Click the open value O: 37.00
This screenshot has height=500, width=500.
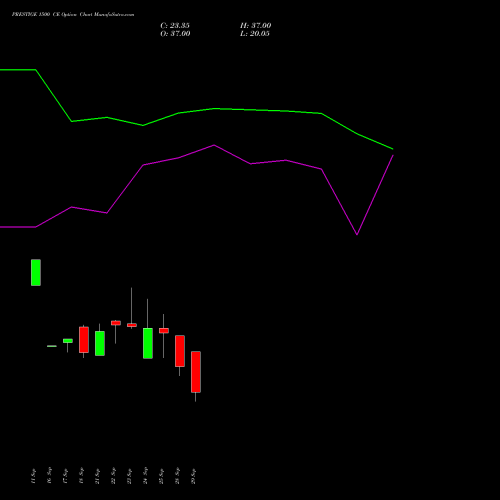(x=175, y=34)
